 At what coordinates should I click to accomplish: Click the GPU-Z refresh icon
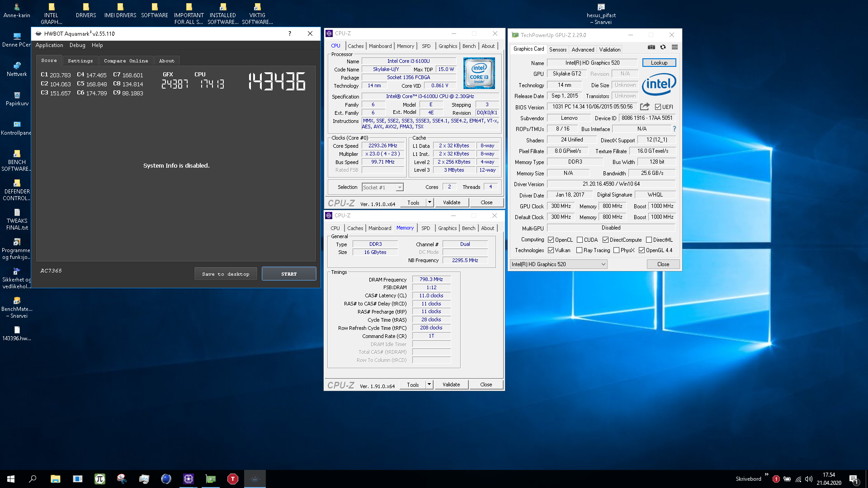663,47
